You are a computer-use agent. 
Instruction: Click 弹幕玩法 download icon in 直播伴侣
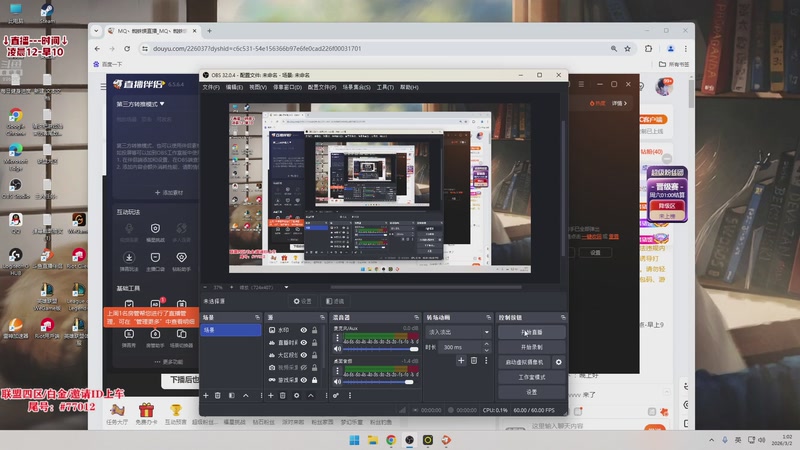129,257
